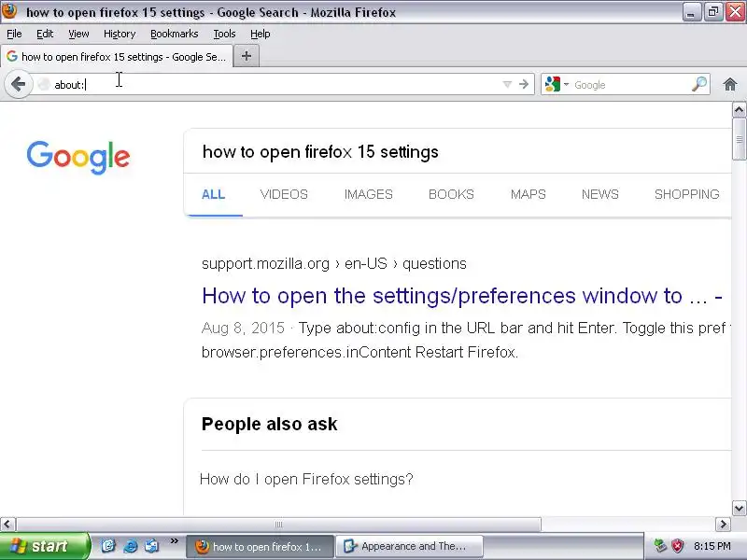747x560 pixels.
Task: Open the View menu
Action: [x=78, y=34]
